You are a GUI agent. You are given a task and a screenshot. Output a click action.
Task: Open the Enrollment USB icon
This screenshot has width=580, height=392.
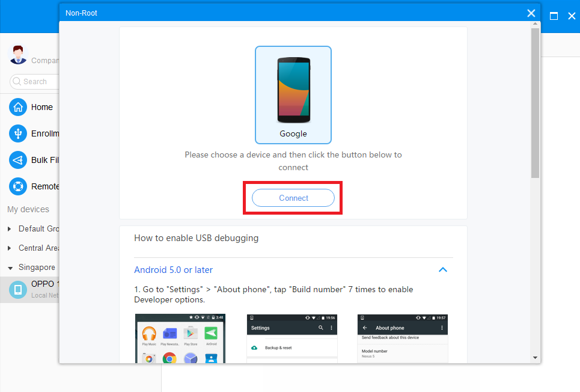(x=18, y=133)
